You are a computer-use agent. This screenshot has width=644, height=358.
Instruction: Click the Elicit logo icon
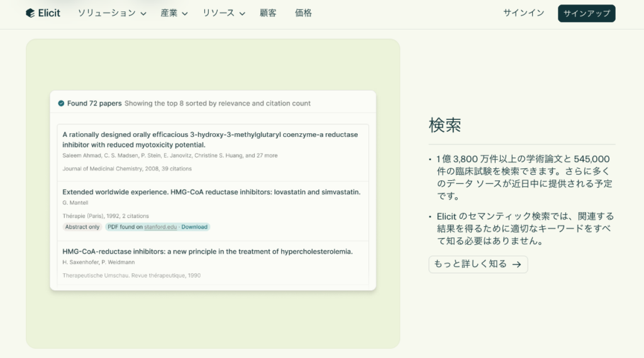tap(30, 13)
